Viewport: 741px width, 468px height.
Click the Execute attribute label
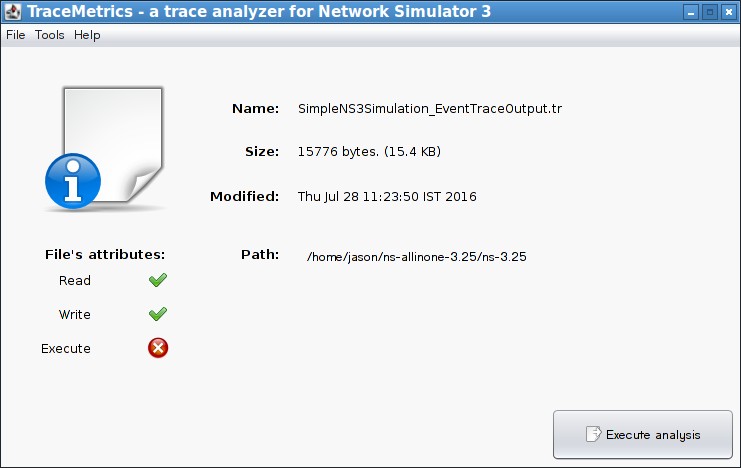[x=66, y=349]
